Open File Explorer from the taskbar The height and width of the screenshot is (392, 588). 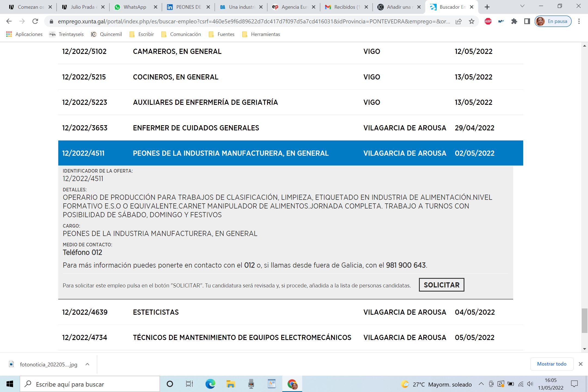[x=231, y=384]
